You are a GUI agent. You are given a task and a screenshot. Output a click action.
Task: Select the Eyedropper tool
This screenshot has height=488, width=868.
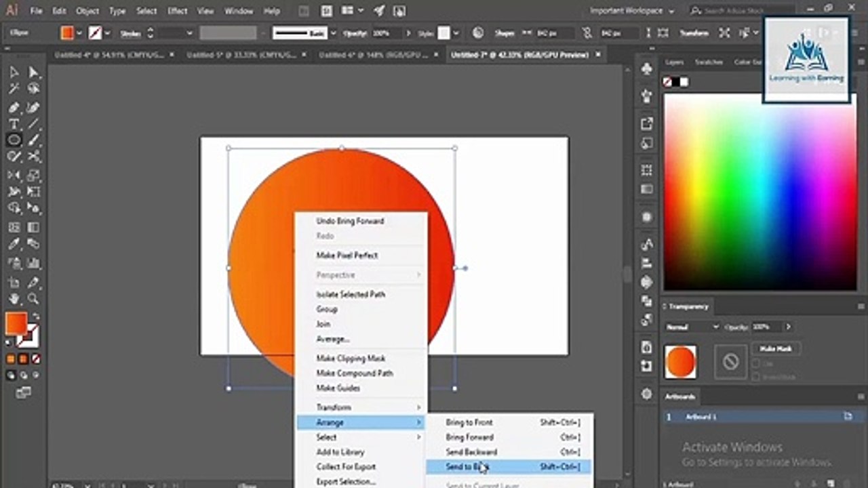point(14,245)
